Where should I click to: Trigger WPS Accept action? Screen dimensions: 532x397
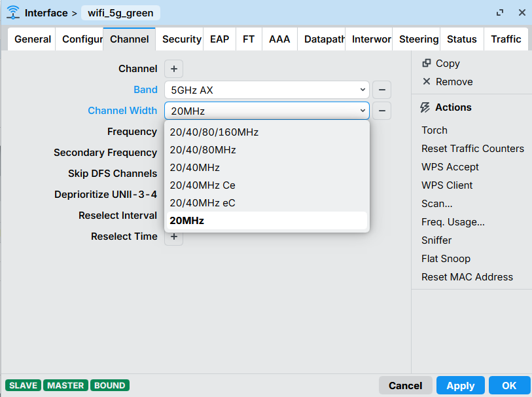click(x=450, y=167)
